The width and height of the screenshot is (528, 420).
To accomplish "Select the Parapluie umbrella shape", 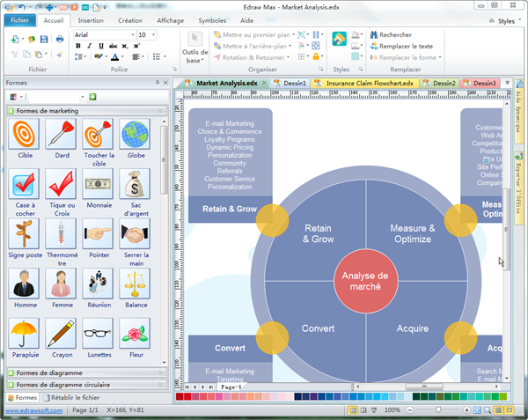I will pyautogui.click(x=25, y=333).
